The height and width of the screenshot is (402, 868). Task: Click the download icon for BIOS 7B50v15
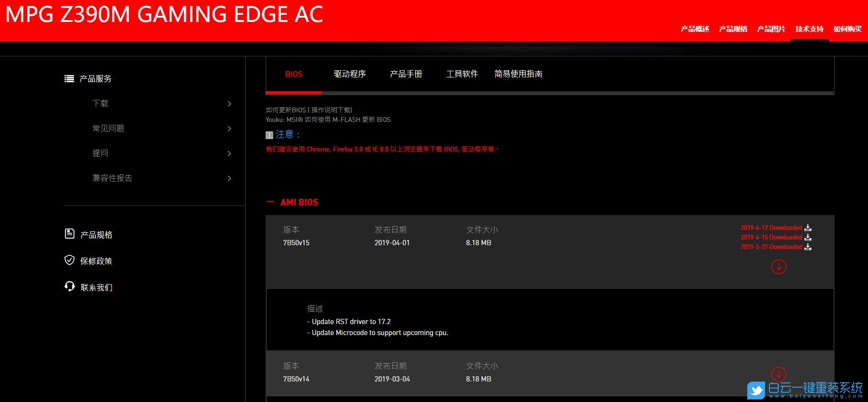(779, 267)
